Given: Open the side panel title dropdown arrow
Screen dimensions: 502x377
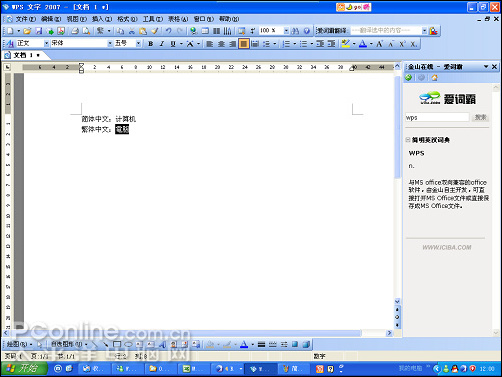Looking at the screenshot, I should [486, 67].
